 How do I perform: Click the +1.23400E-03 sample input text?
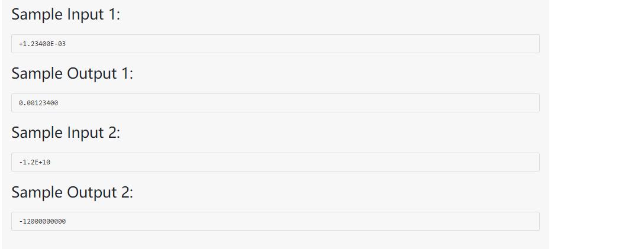coord(42,44)
